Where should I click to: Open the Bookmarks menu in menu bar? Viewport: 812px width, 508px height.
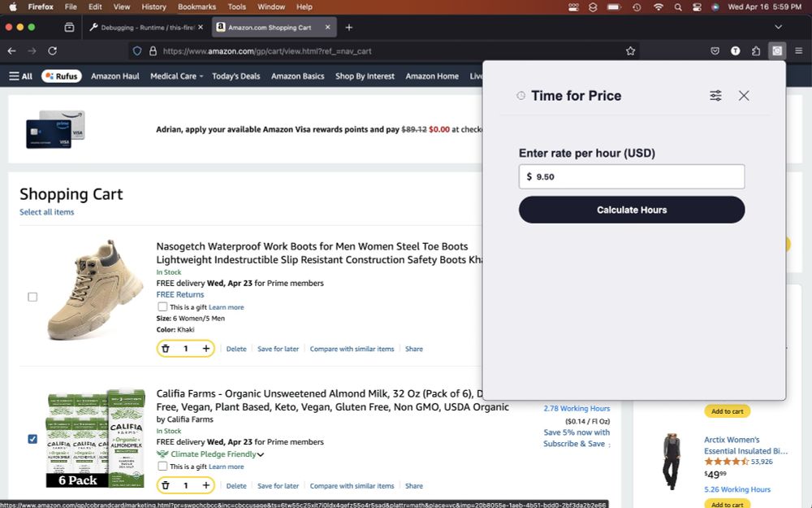point(197,7)
